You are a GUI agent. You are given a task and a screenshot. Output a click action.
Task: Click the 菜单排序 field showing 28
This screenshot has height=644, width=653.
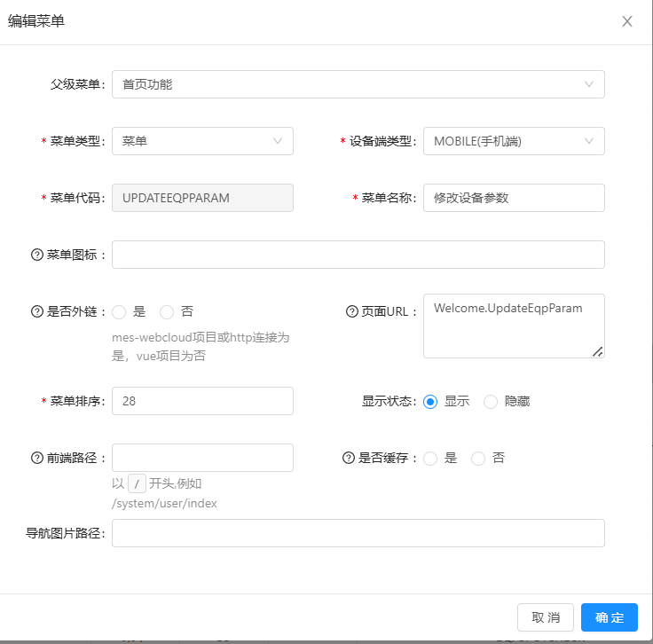pyautogui.click(x=202, y=401)
